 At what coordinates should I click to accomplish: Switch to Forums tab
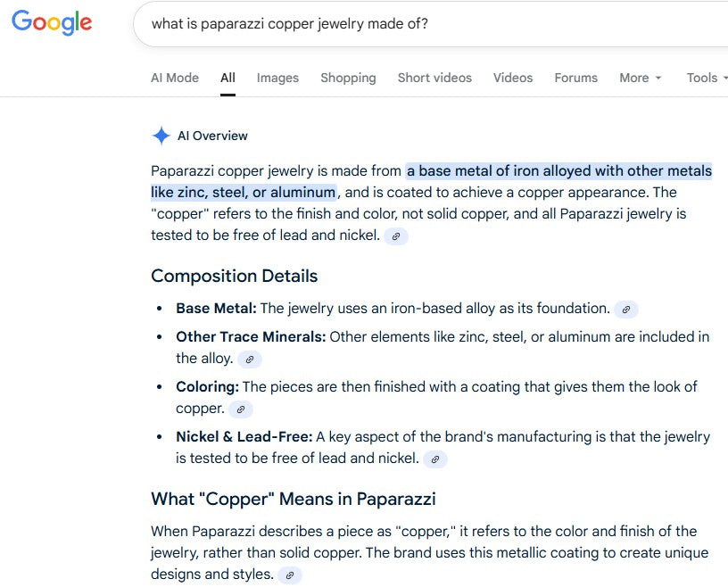coord(575,78)
